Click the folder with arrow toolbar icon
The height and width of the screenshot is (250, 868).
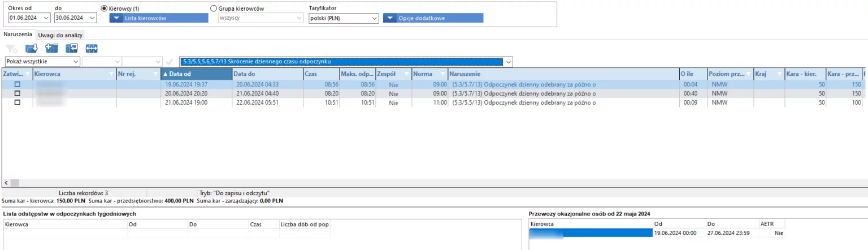pos(31,49)
